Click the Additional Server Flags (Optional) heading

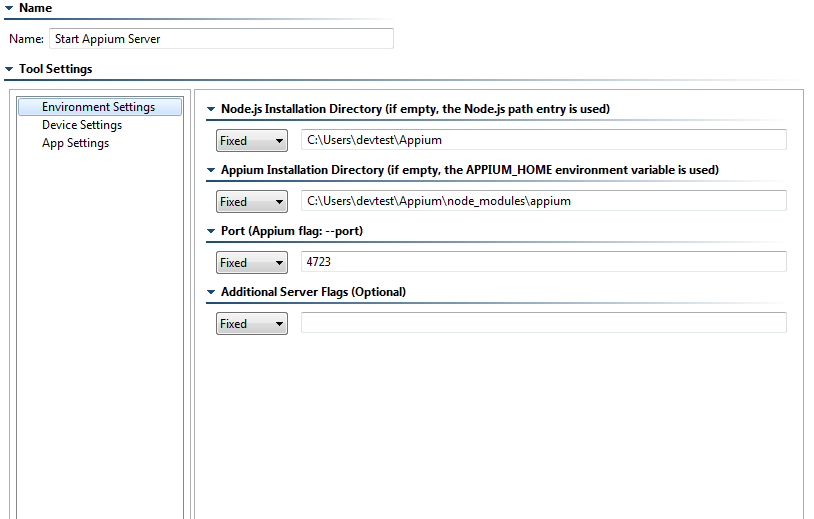pos(314,292)
